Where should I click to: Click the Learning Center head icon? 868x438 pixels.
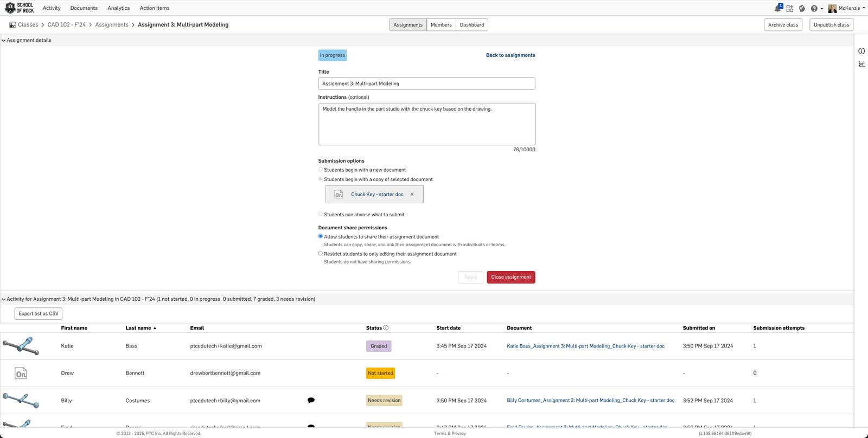[802, 8]
